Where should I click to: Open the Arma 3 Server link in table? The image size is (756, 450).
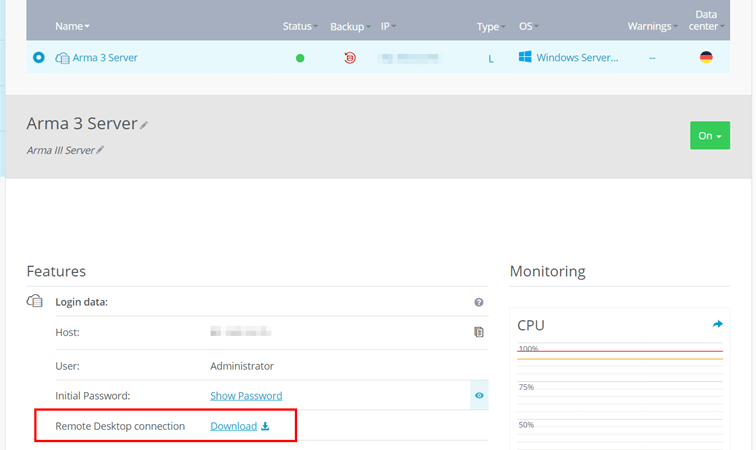pyautogui.click(x=105, y=57)
